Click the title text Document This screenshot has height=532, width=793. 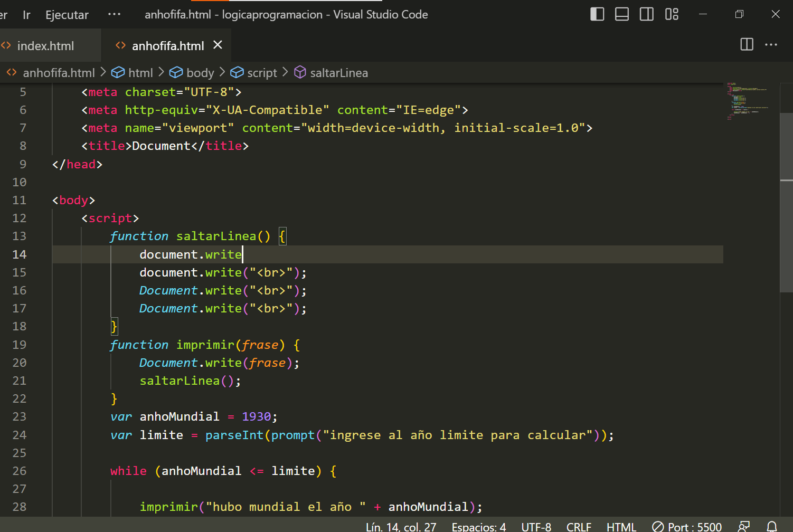point(161,146)
